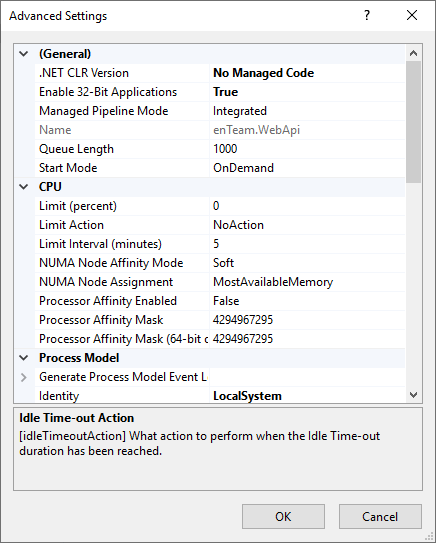436x543 pixels.
Task: Click the (General) category header
Action: point(65,54)
